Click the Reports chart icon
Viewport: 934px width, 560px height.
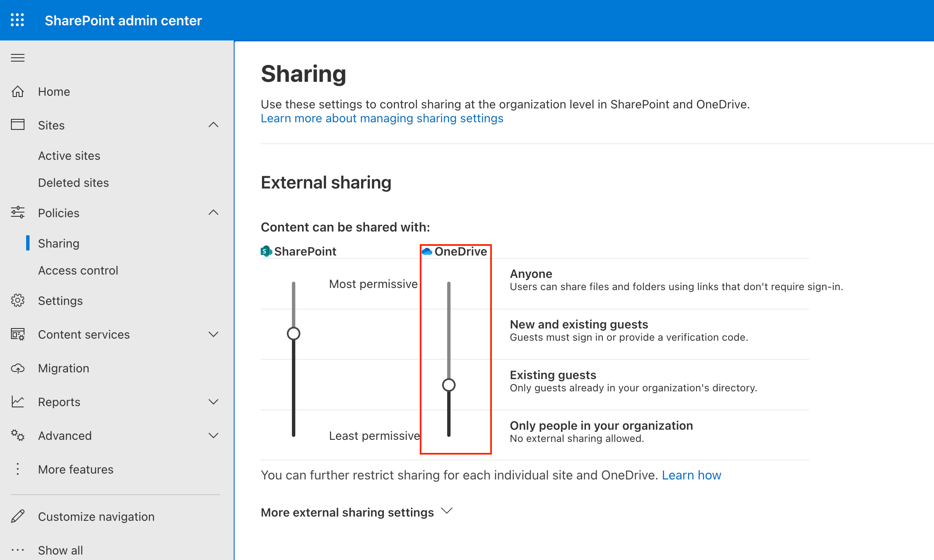coord(18,402)
